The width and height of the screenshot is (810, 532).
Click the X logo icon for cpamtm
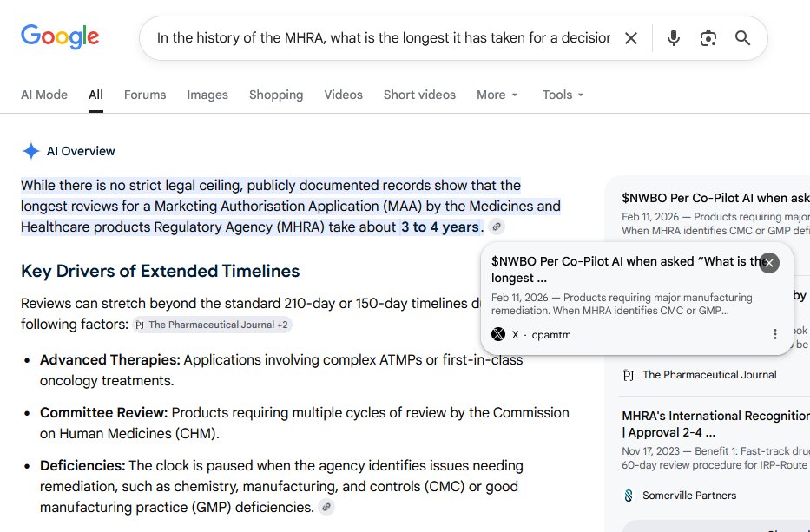point(498,334)
